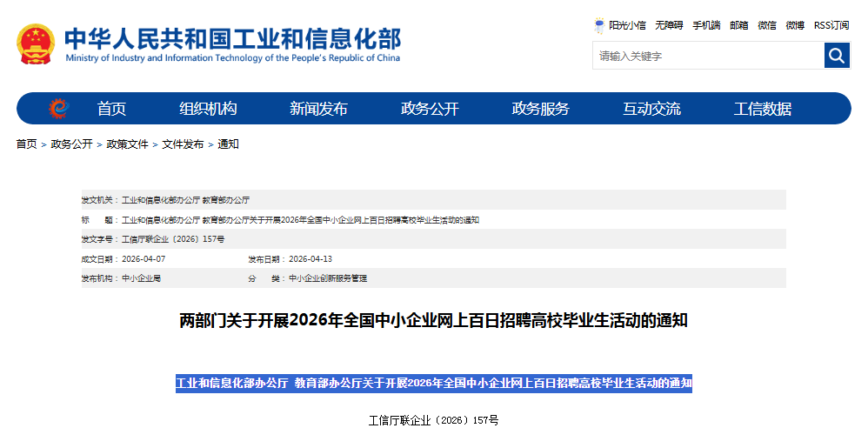
Task: Open the 微博 link in top bar
Action: pyautogui.click(x=795, y=25)
